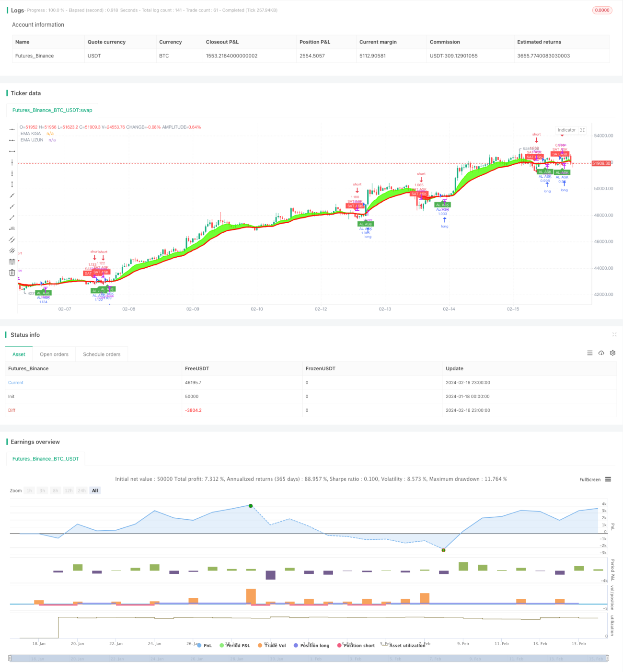Open the Indicator dropdown on the chart
The height and width of the screenshot is (672, 623).
tap(566, 130)
